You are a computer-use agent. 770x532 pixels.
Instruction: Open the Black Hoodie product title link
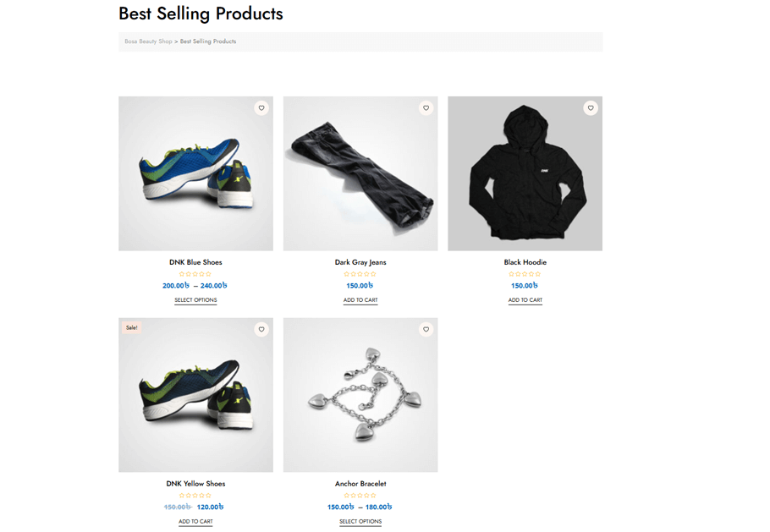click(x=525, y=262)
